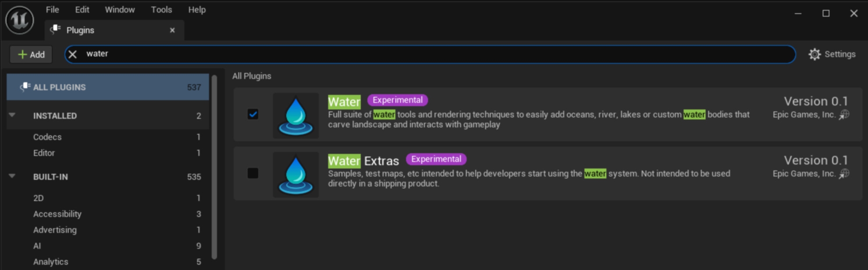The image size is (868, 270).
Task: Collapse the Installed category
Action: click(x=12, y=116)
